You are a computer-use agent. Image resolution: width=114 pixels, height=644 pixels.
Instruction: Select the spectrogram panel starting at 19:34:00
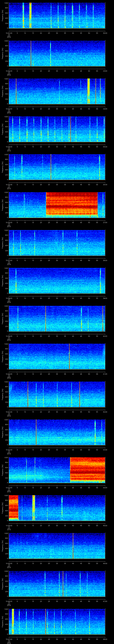[x=57, y=129]
